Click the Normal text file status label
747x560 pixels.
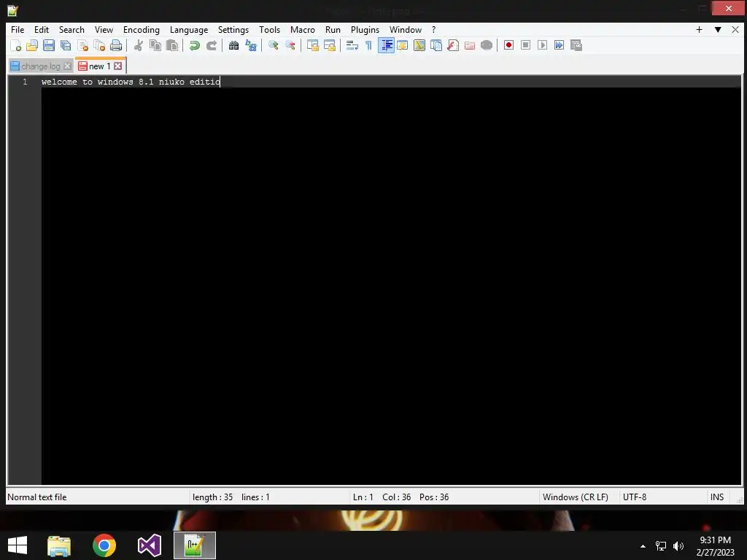click(x=36, y=497)
